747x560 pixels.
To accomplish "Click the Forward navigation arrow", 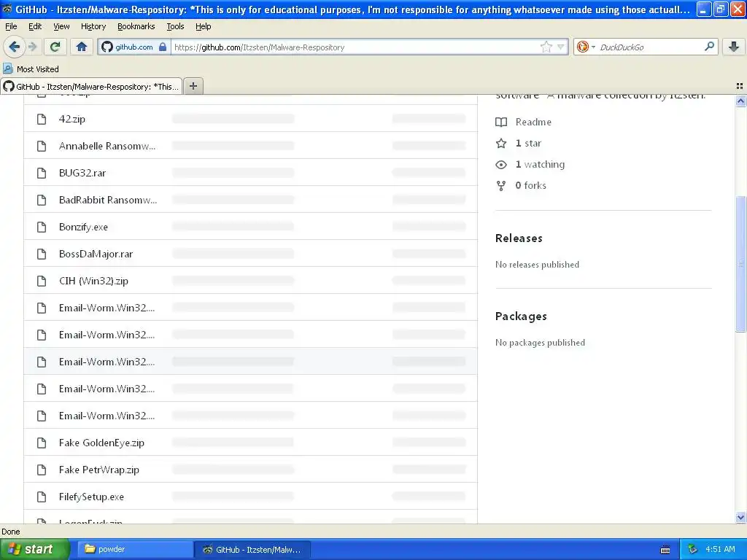I will pyautogui.click(x=32, y=47).
